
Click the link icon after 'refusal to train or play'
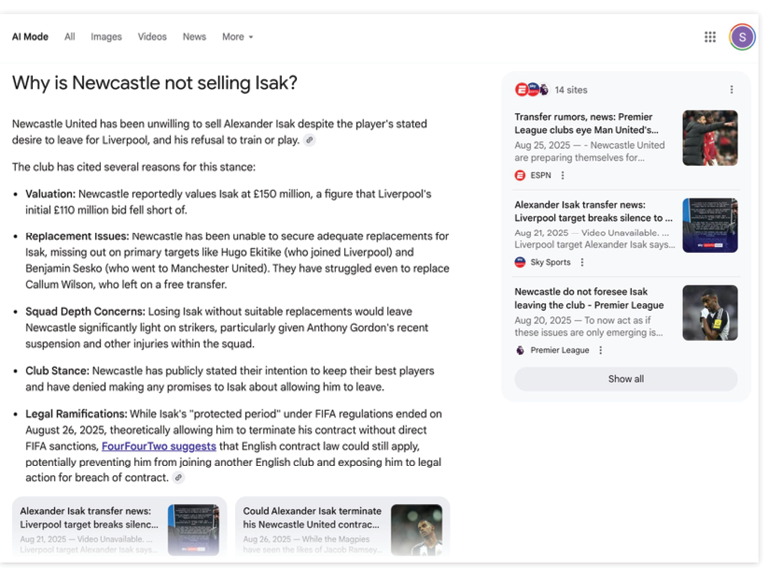click(309, 140)
